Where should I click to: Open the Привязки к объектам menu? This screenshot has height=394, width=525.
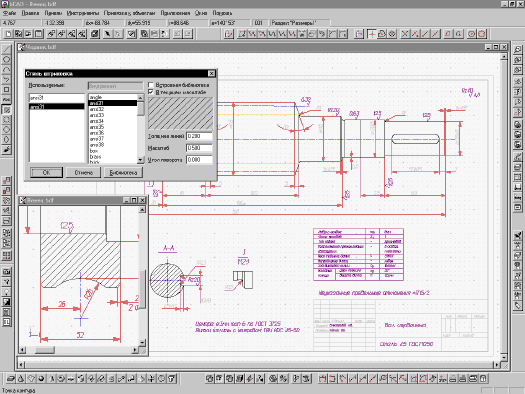[129, 13]
